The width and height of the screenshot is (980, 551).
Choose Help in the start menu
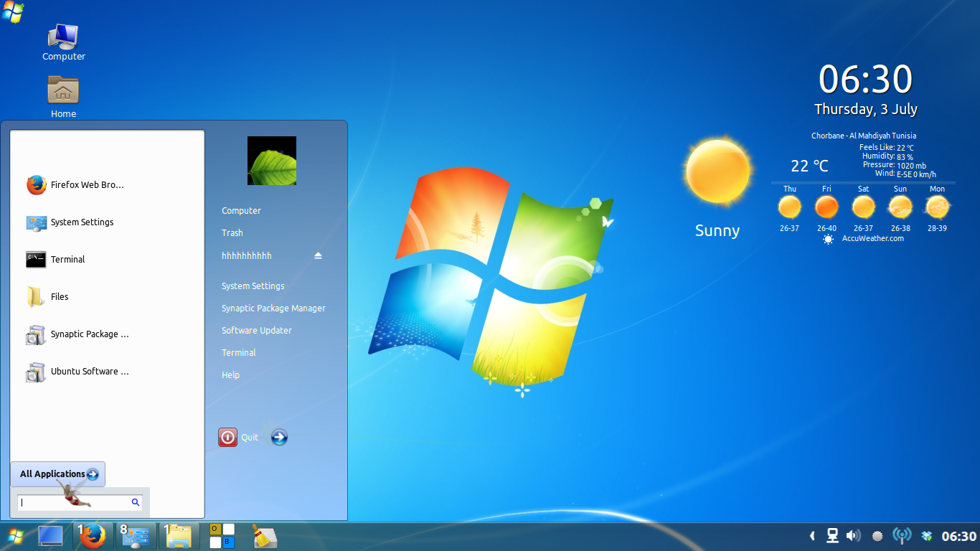point(230,375)
